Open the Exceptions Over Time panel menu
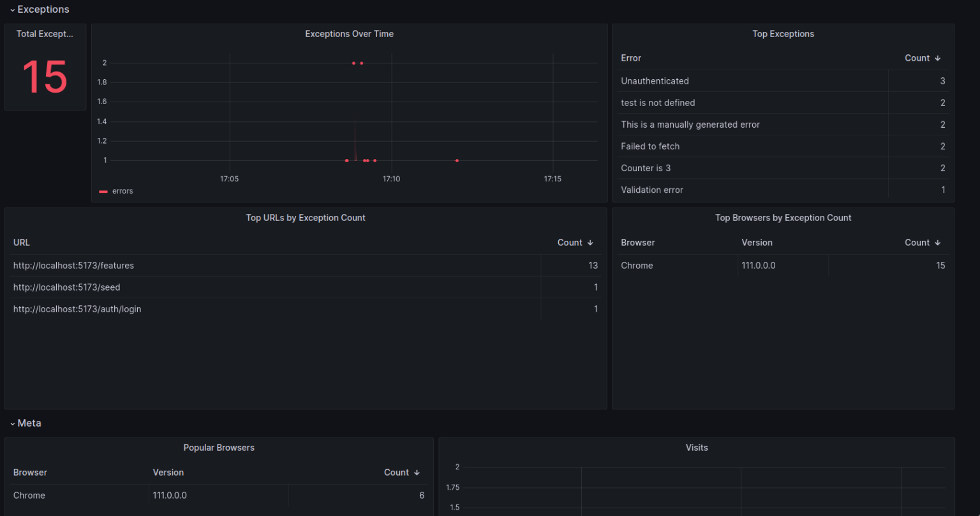This screenshot has width=980, height=516. click(349, 33)
